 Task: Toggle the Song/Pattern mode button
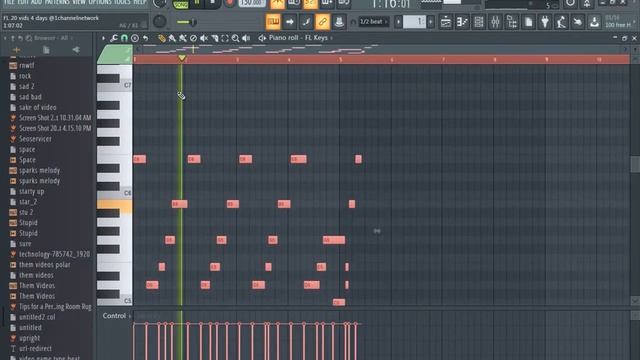point(180,4)
